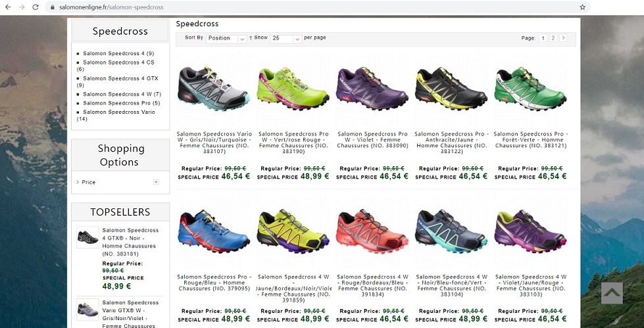Open topseller Speedcross 4 GTX Noir thumbnail
Image resolution: width=644 pixels, height=328 pixels.
[x=87, y=237]
